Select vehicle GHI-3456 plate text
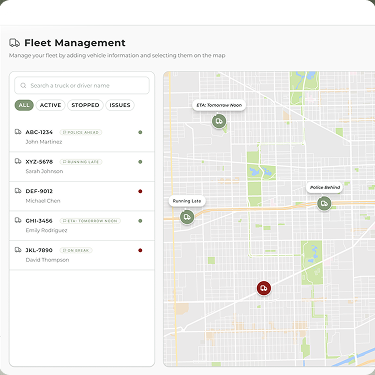 coord(39,221)
